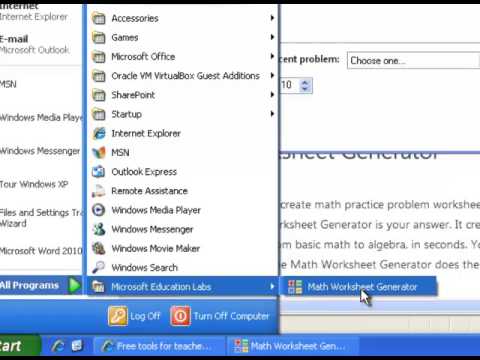Click the Games folder icon

(99, 37)
